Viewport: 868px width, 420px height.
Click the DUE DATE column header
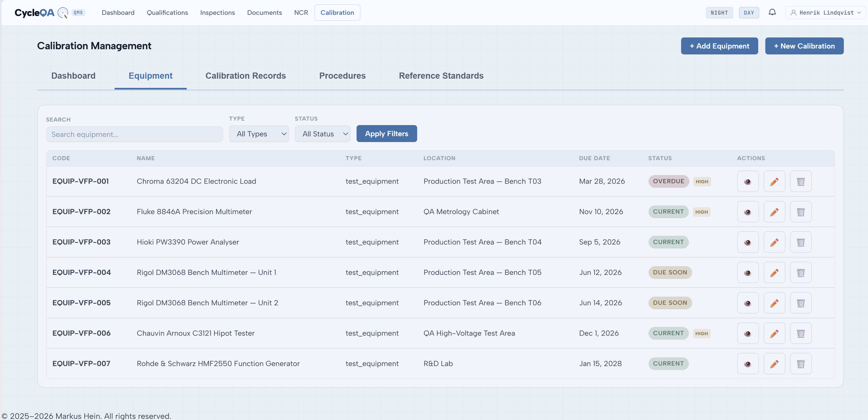[x=594, y=158]
